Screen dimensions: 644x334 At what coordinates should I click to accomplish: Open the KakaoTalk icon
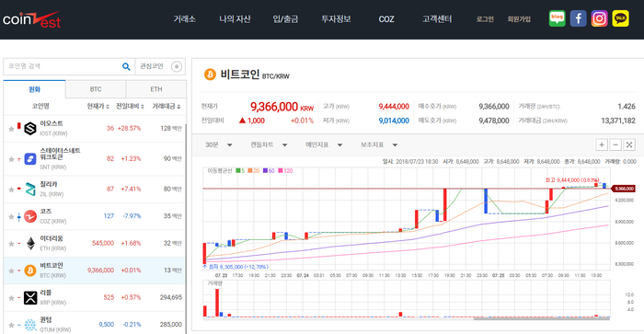620,18
